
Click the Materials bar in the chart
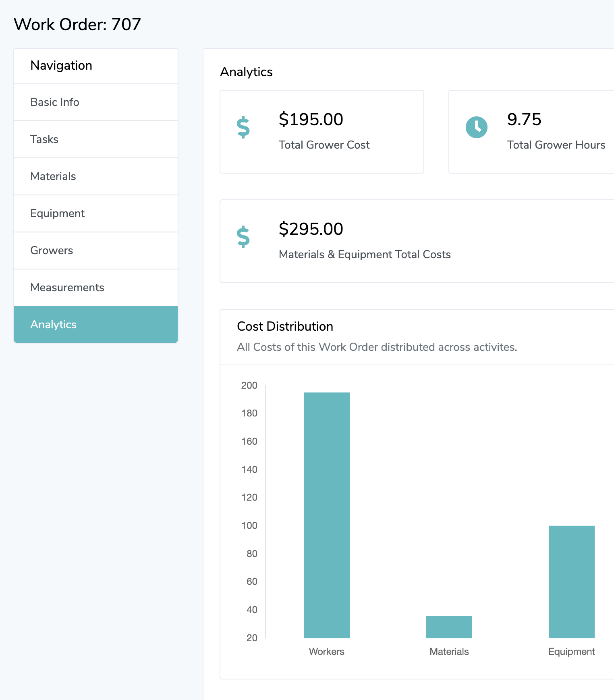(449, 627)
